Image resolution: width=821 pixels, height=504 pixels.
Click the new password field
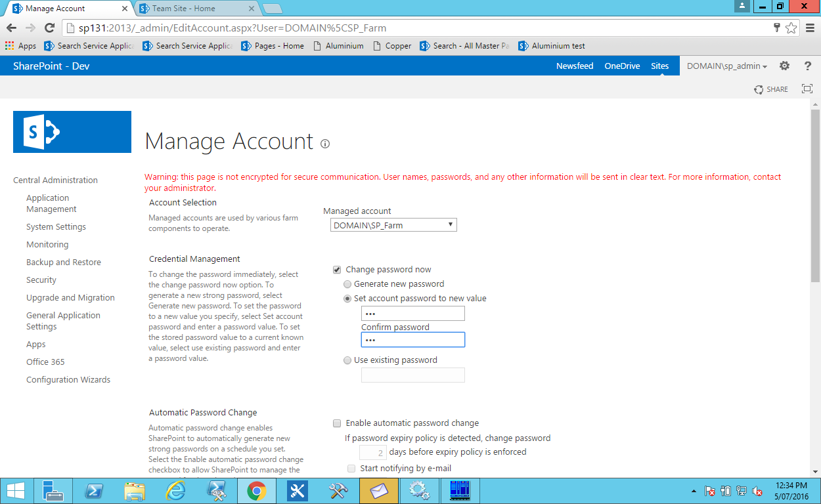pos(413,314)
